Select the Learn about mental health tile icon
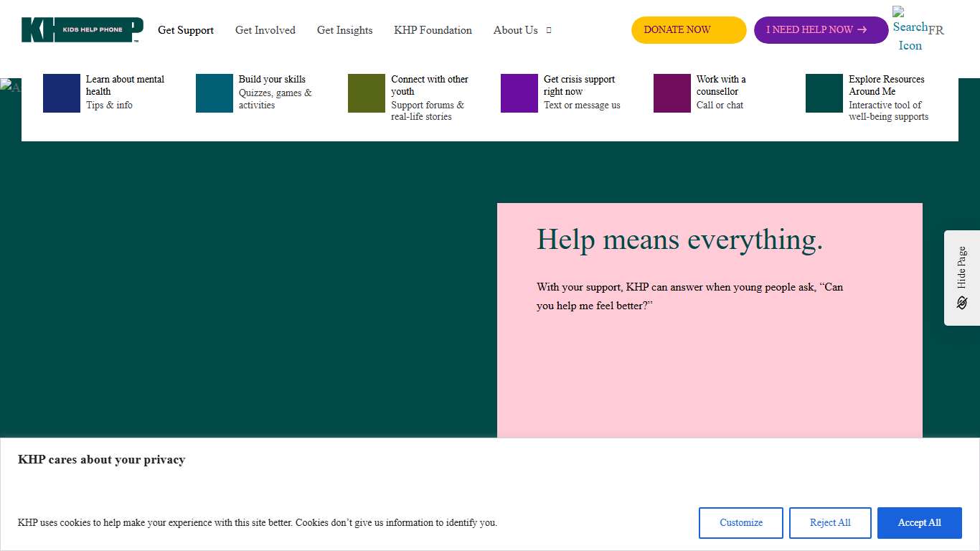 click(61, 93)
